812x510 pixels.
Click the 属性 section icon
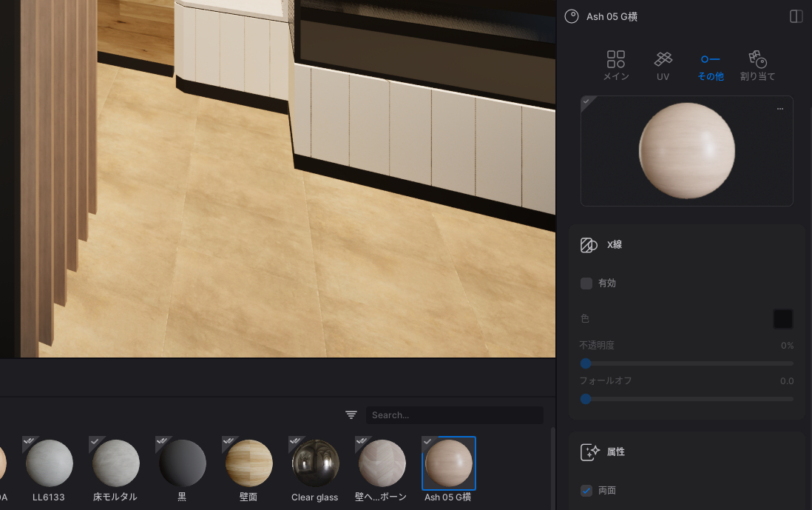click(x=590, y=452)
